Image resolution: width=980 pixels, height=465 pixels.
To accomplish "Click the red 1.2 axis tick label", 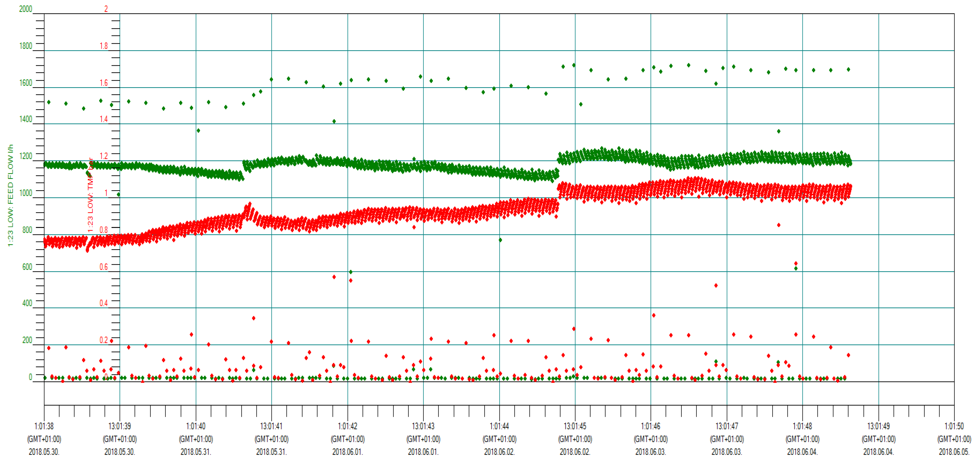I will pos(103,156).
